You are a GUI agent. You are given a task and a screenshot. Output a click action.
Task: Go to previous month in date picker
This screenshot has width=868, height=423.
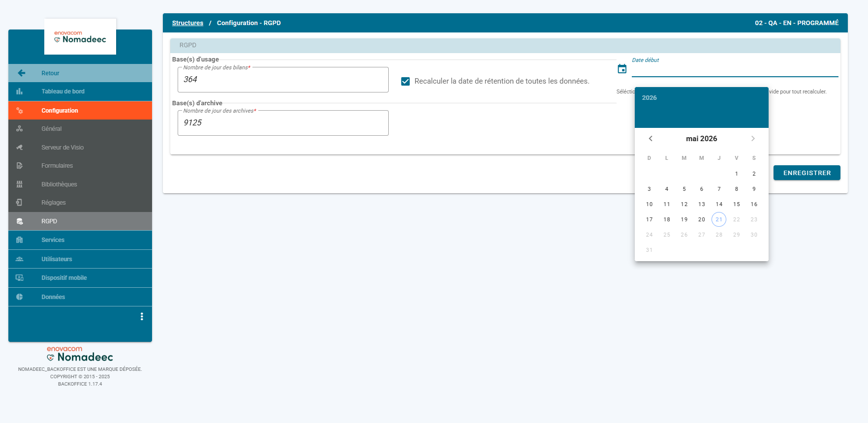point(651,139)
